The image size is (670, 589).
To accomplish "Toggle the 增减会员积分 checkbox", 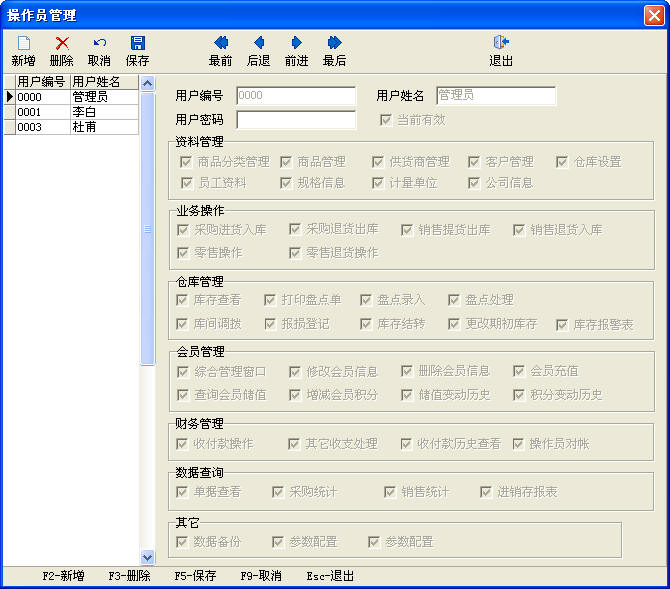I will (295, 395).
